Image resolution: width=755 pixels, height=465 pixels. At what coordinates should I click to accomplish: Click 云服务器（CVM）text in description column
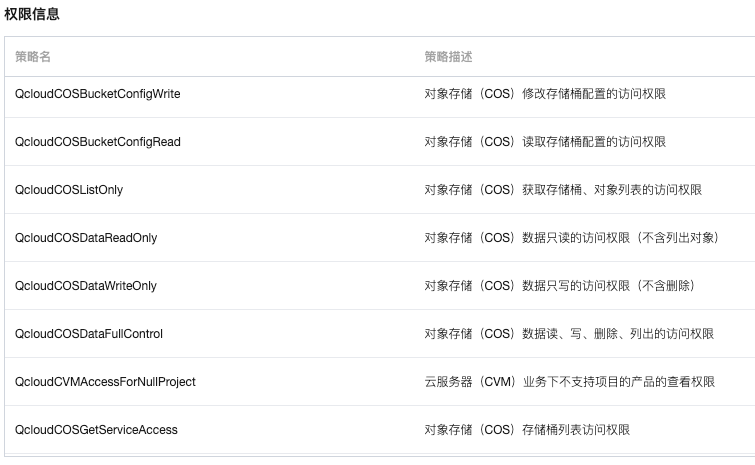pos(471,382)
